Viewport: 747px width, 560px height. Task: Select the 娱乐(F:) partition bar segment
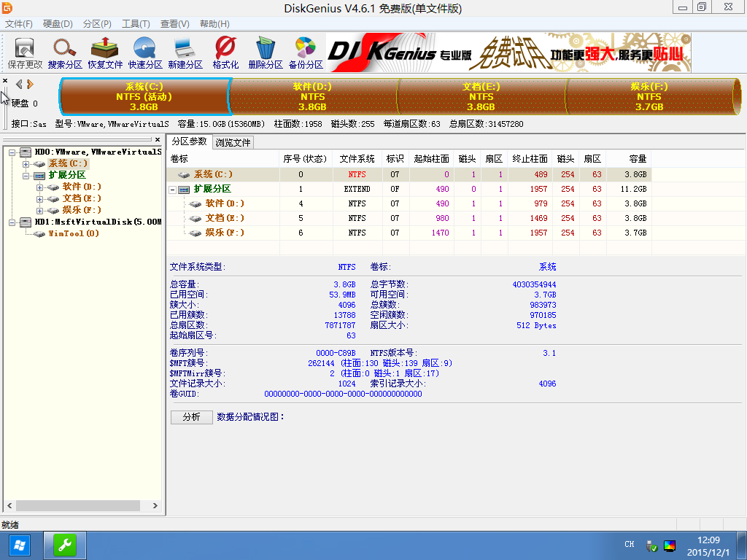[649, 96]
